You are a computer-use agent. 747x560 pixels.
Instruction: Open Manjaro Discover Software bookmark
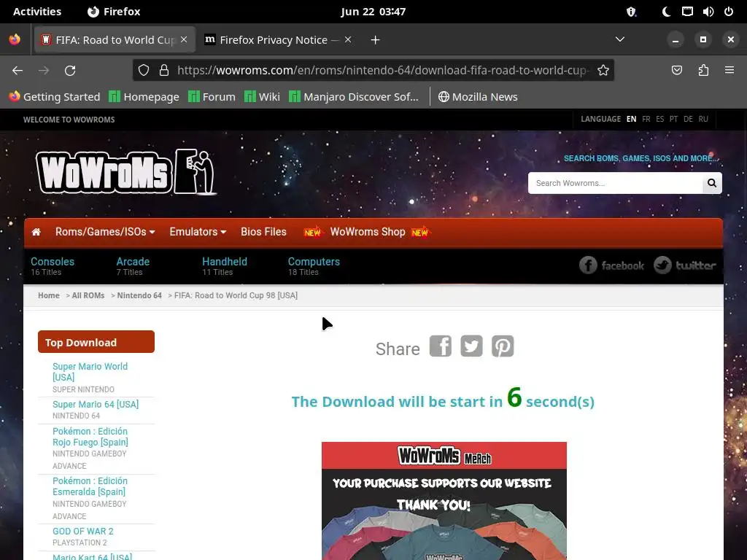354,97
